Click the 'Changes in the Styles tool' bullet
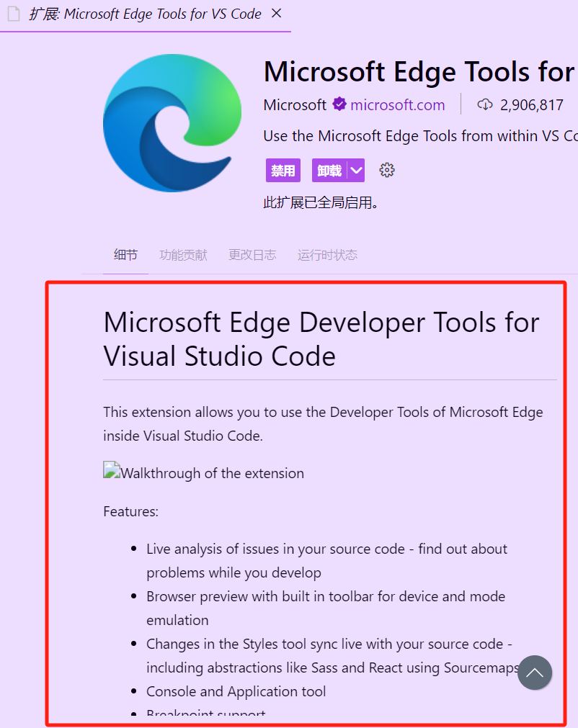 point(332,655)
